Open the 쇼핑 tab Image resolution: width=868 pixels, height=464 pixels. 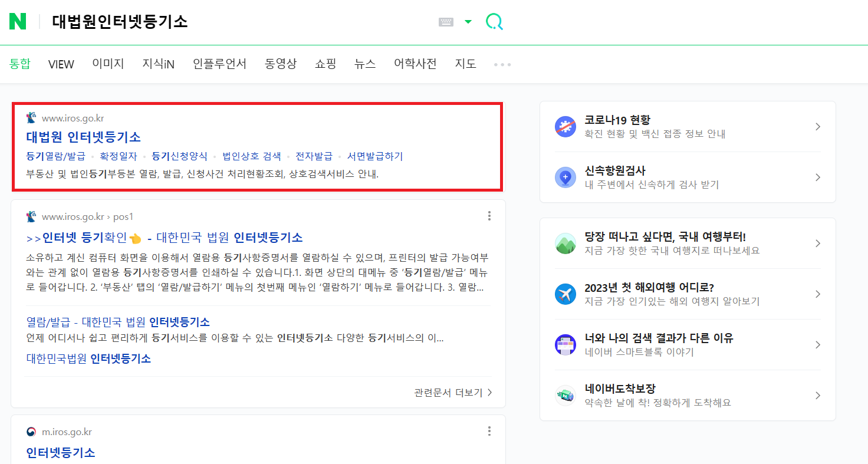(x=325, y=64)
